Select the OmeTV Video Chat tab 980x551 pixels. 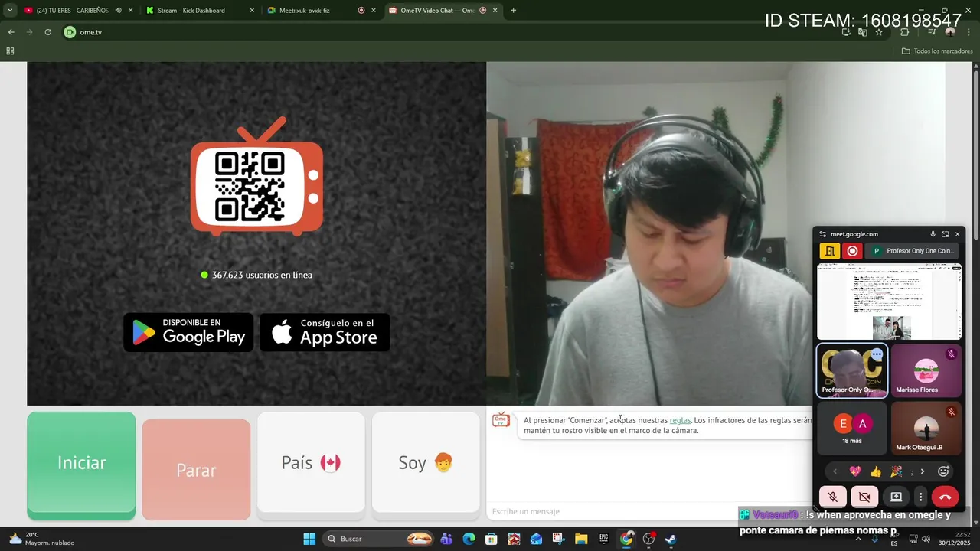click(x=438, y=11)
